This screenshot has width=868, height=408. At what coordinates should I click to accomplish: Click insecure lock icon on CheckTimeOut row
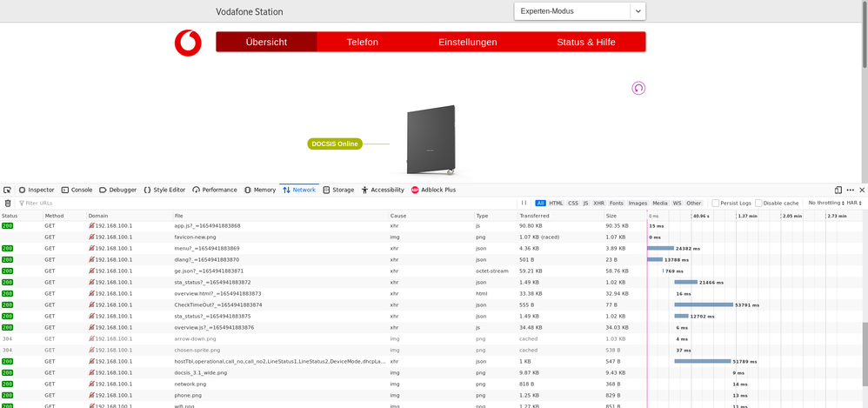91,305
